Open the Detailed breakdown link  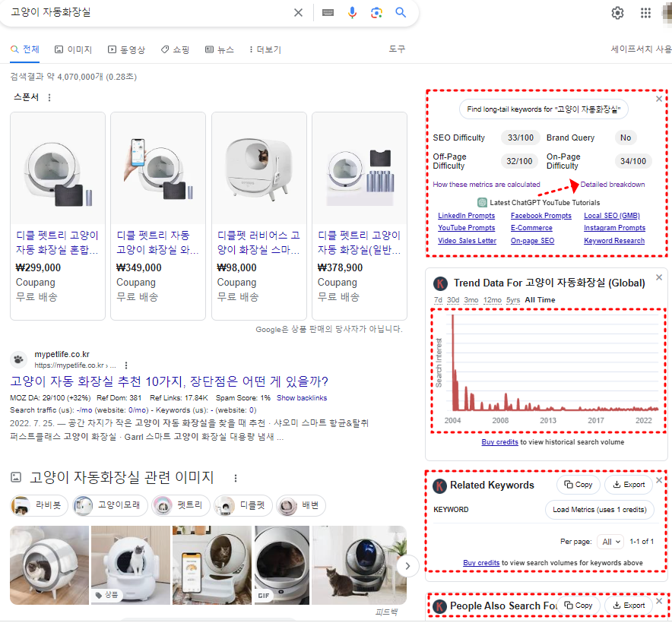pyautogui.click(x=613, y=185)
